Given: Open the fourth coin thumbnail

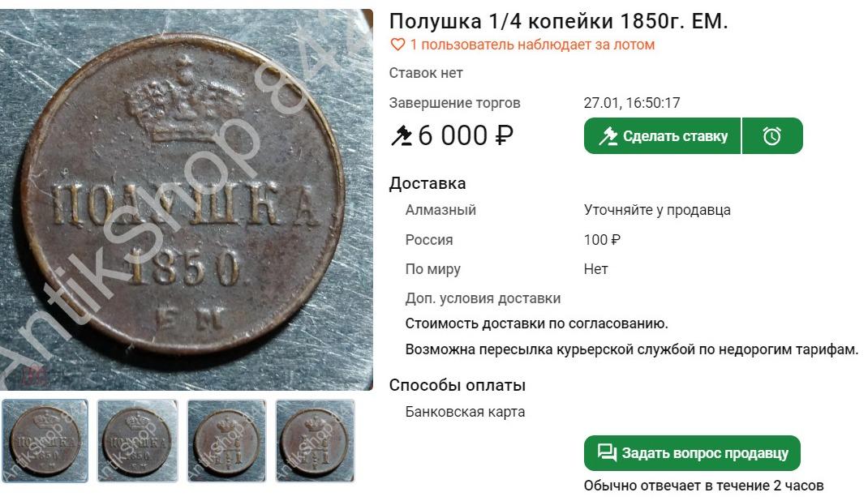Looking at the screenshot, I should [x=315, y=441].
